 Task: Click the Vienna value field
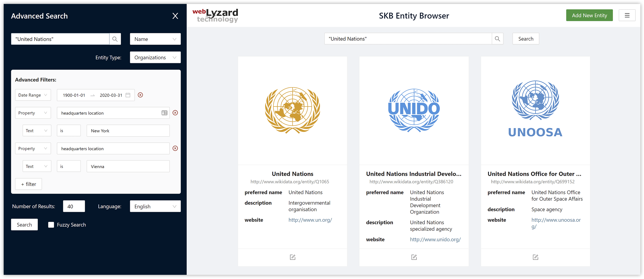[128, 166]
